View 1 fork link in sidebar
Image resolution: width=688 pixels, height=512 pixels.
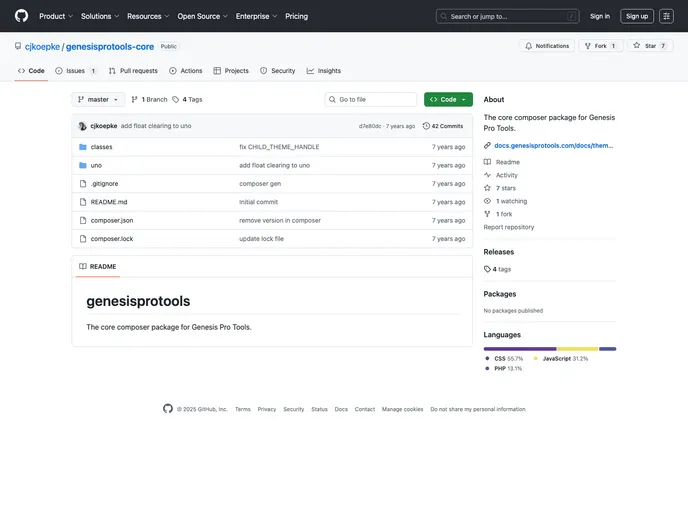click(498, 214)
